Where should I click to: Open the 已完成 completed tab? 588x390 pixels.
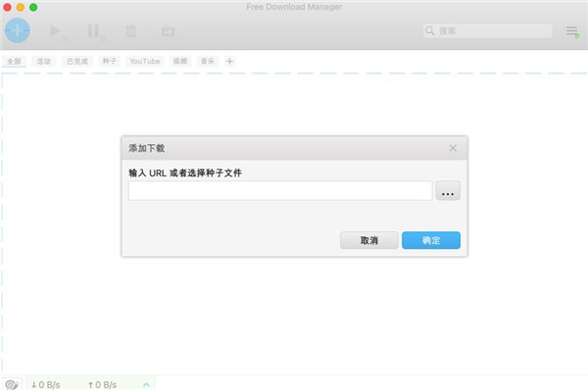tap(77, 61)
